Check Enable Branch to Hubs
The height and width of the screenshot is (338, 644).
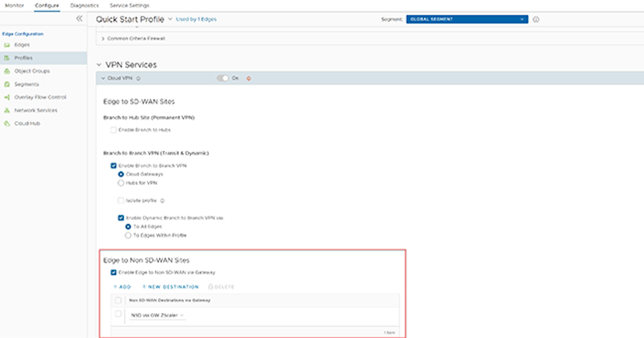113,130
